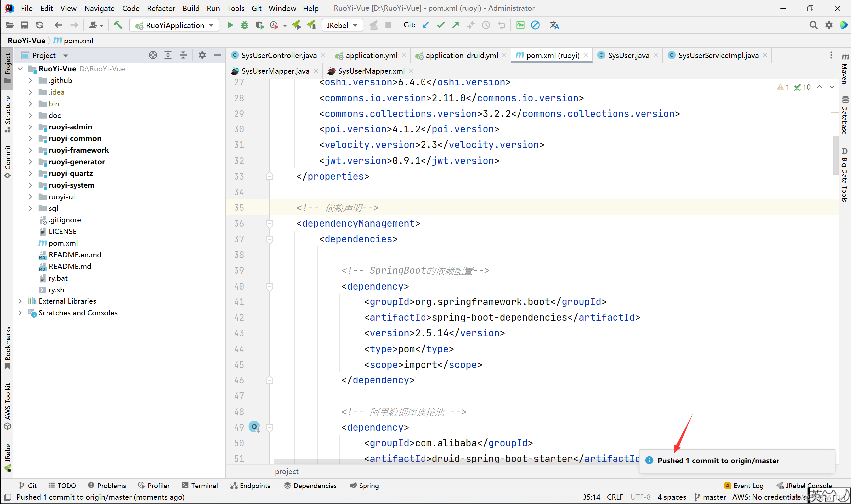Viewport: 851px width, 504px height.
Task: Click the Synchronize reload icon
Action: [x=40, y=25]
